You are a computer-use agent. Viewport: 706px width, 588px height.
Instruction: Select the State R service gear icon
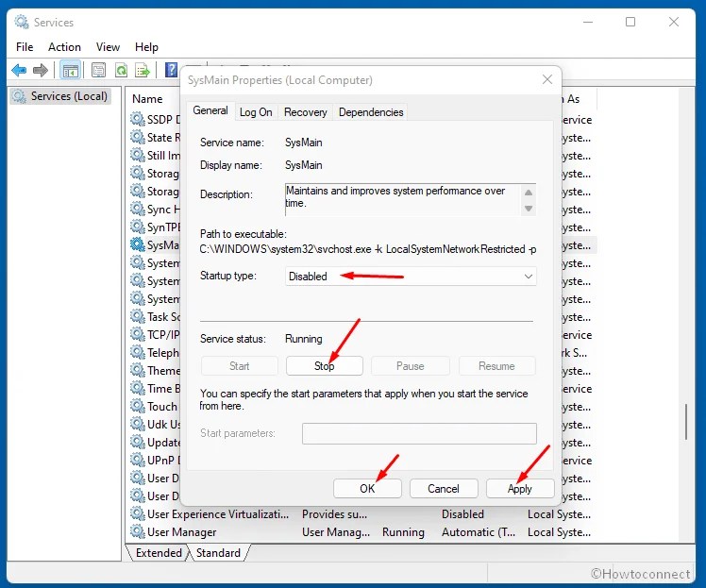[x=137, y=137]
